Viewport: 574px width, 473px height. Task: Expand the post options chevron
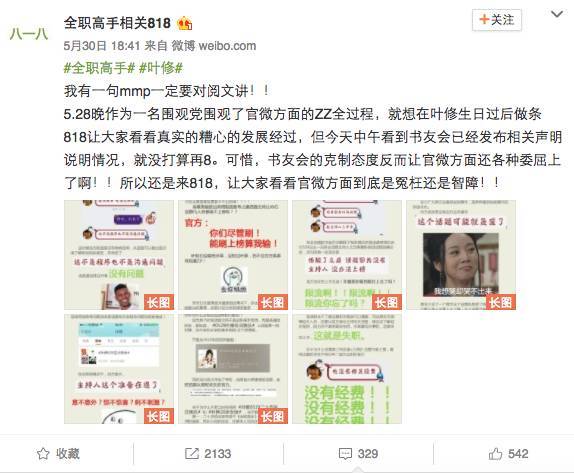tap(557, 15)
